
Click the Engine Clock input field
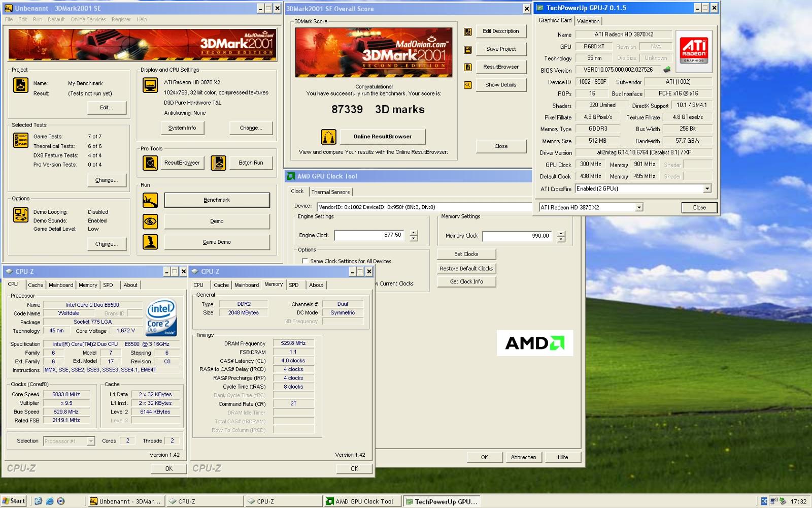point(369,235)
